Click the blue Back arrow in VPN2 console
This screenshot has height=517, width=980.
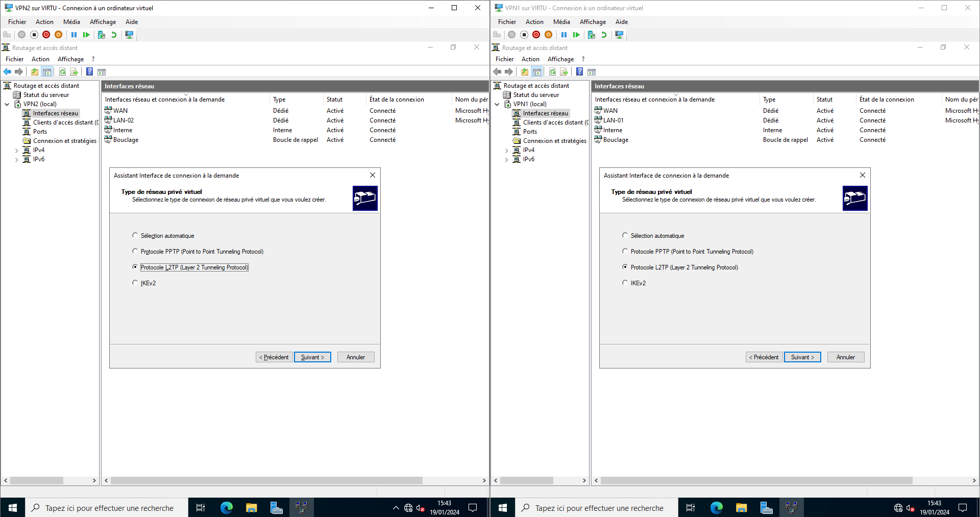click(7, 72)
